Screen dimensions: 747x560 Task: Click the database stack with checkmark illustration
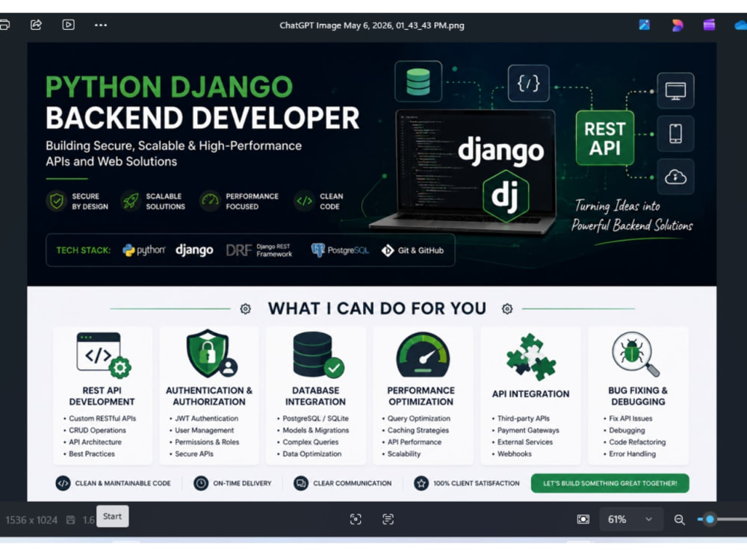(x=318, y=355)
